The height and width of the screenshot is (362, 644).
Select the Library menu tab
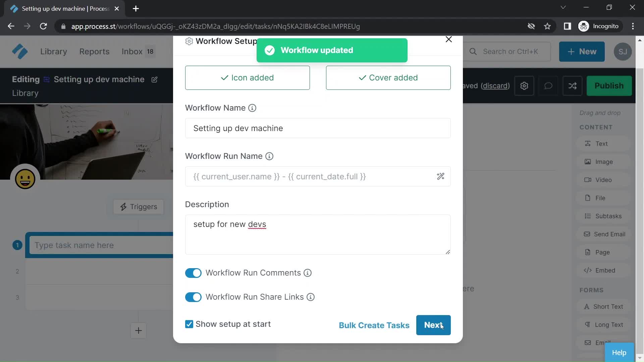[x=54, y=51]
